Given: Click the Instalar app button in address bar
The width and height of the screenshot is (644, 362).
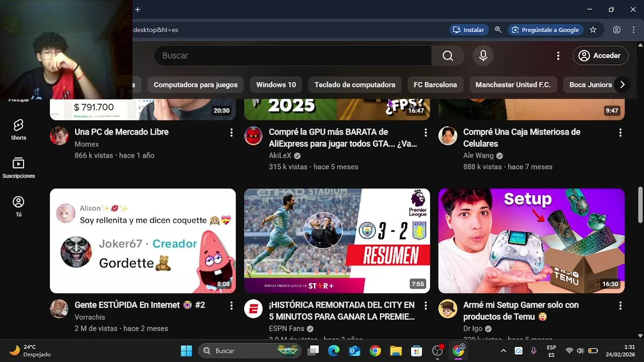Looking at the screenshot, I should [468, 30].
